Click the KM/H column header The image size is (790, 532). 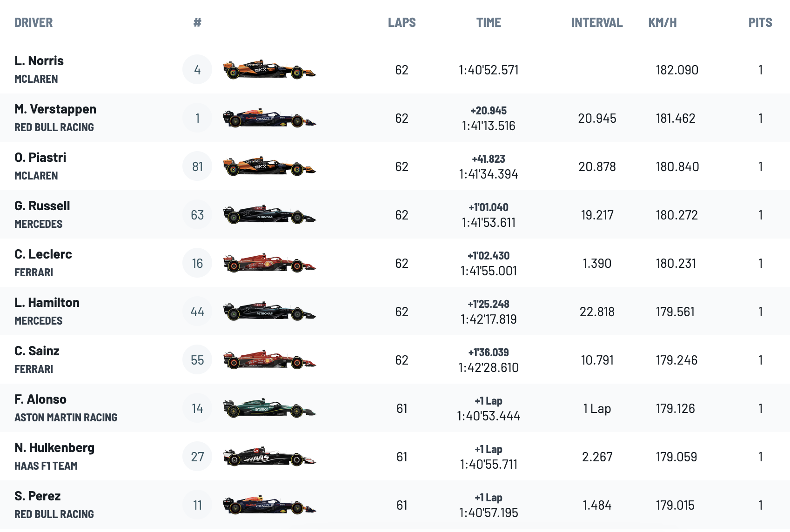663,22
